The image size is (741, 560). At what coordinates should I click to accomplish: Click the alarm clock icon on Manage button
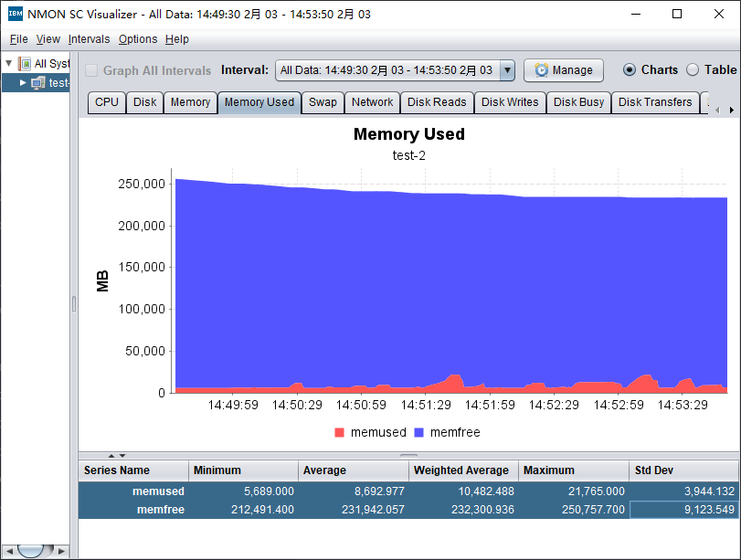541,70
